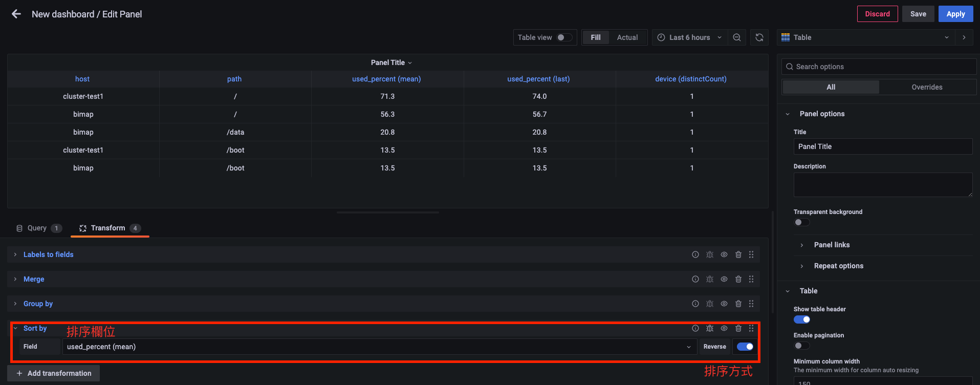Delete the Labels to fields transformation

coord(738,254)
